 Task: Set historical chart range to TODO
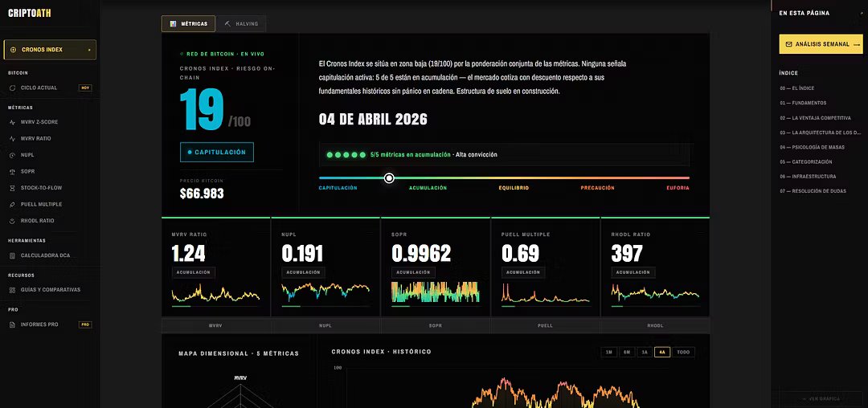pyautogui.click(x=684, y=352)
